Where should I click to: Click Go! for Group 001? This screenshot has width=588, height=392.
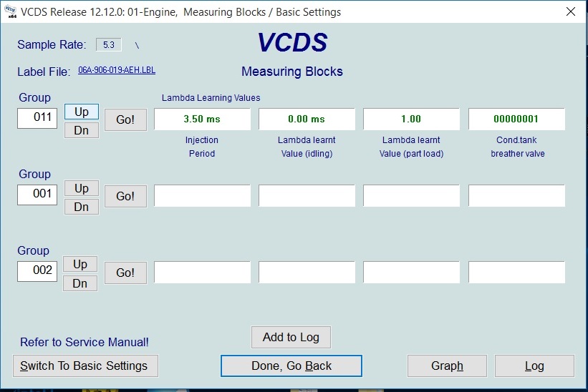click(x=125, y=196)
